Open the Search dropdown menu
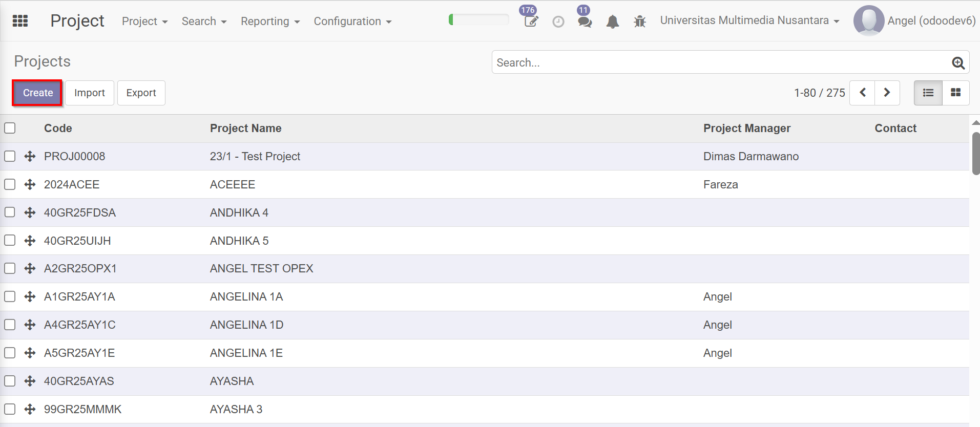The image size is (980, 427). (204, 22)
